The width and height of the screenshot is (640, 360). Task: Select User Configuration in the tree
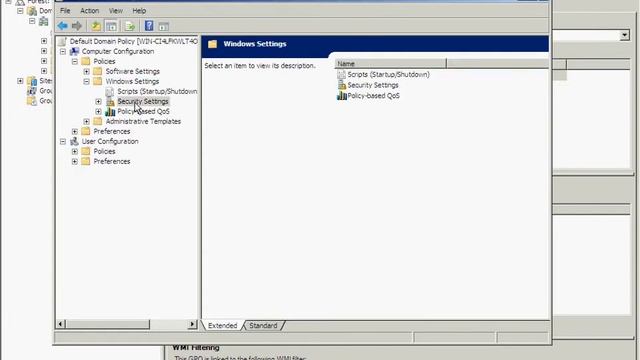110,142
